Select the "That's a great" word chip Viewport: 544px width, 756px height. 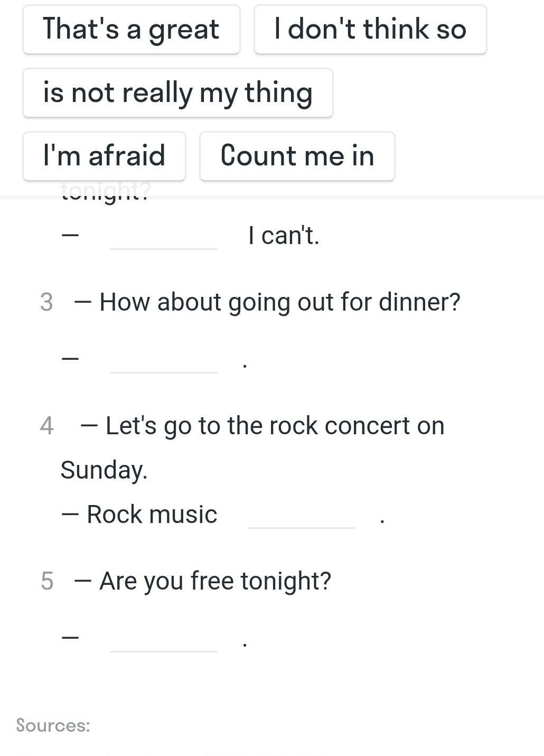coord(131,30)
